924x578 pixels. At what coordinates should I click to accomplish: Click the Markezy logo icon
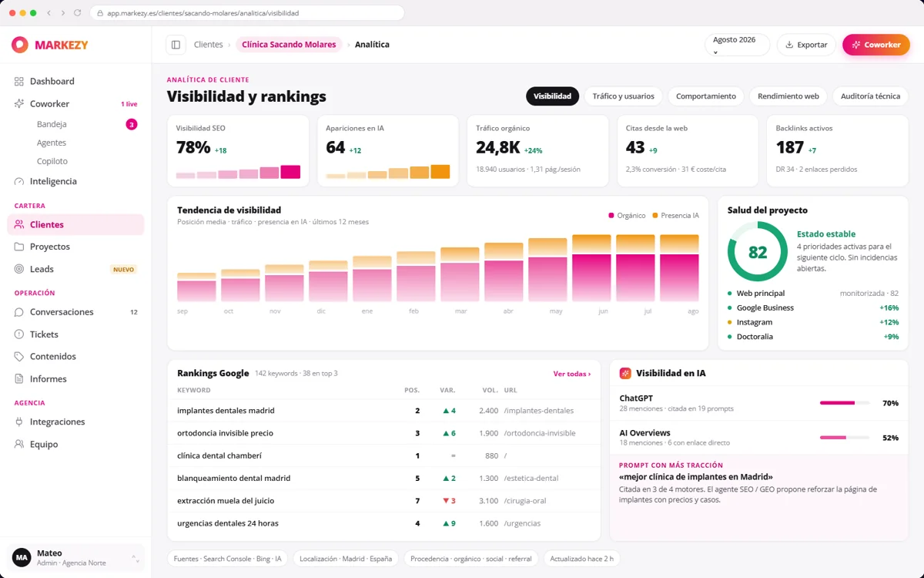point(20,45)
